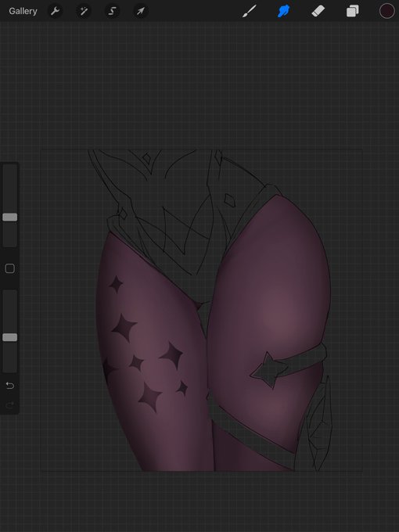Select the Brush tool

click(250, 11)
